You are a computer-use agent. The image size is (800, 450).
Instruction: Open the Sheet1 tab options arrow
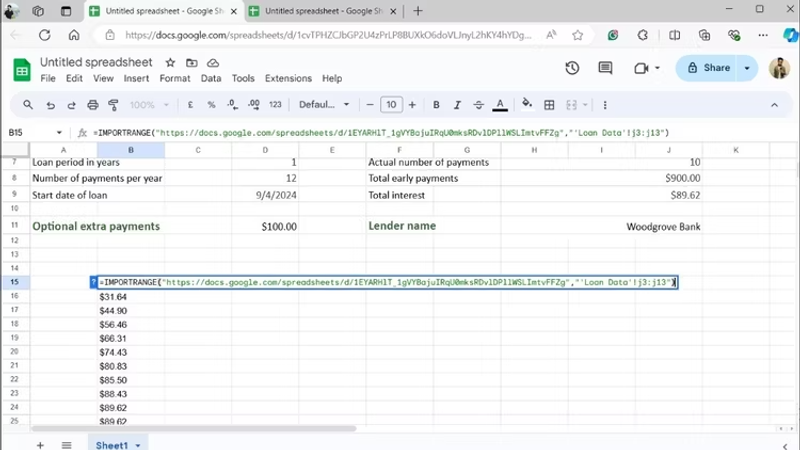137,444
